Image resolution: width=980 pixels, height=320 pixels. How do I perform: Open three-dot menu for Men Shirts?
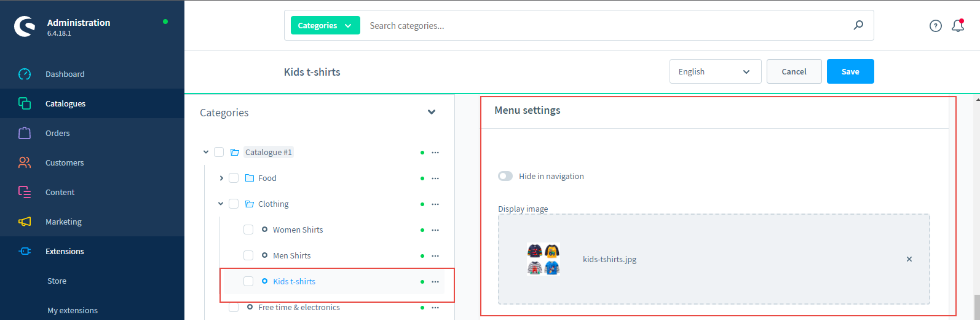click(x=435, y=256)
